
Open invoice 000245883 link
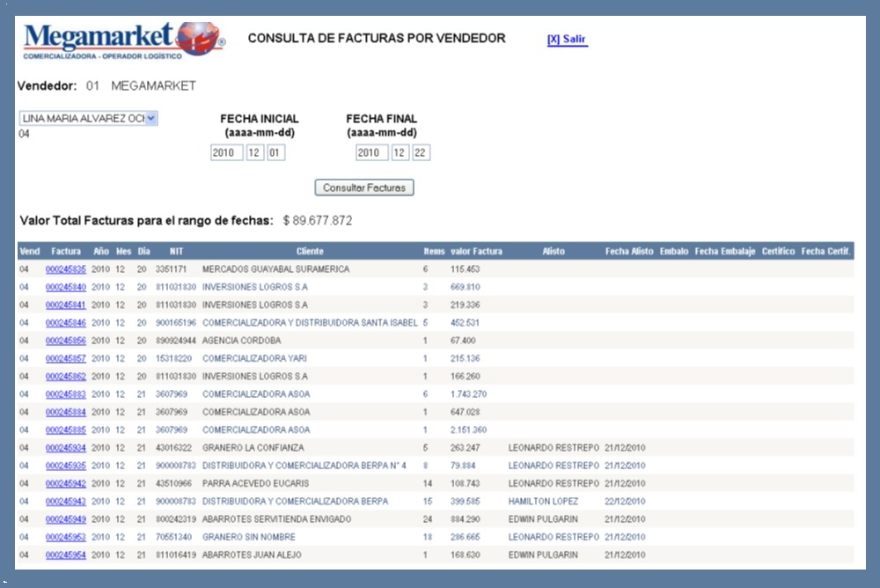click(66, 394)
